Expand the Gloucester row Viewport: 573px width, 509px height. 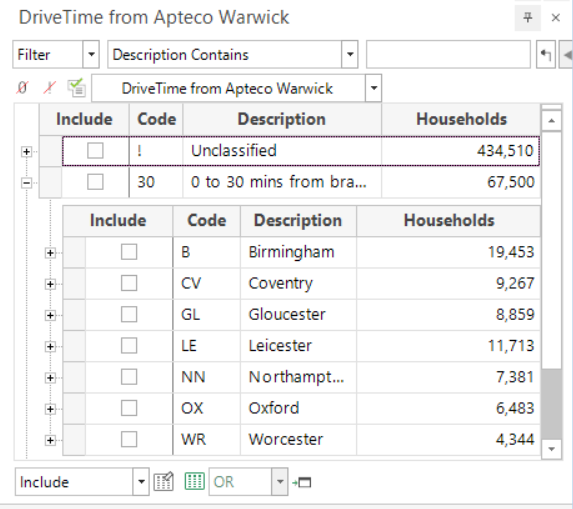tap(50, 315)
